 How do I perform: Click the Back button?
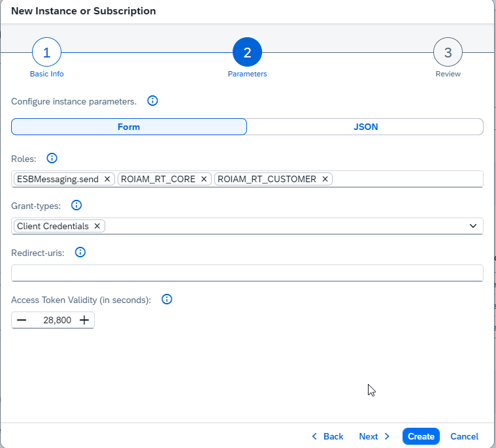pyautogui.click(x=327, y=436)
